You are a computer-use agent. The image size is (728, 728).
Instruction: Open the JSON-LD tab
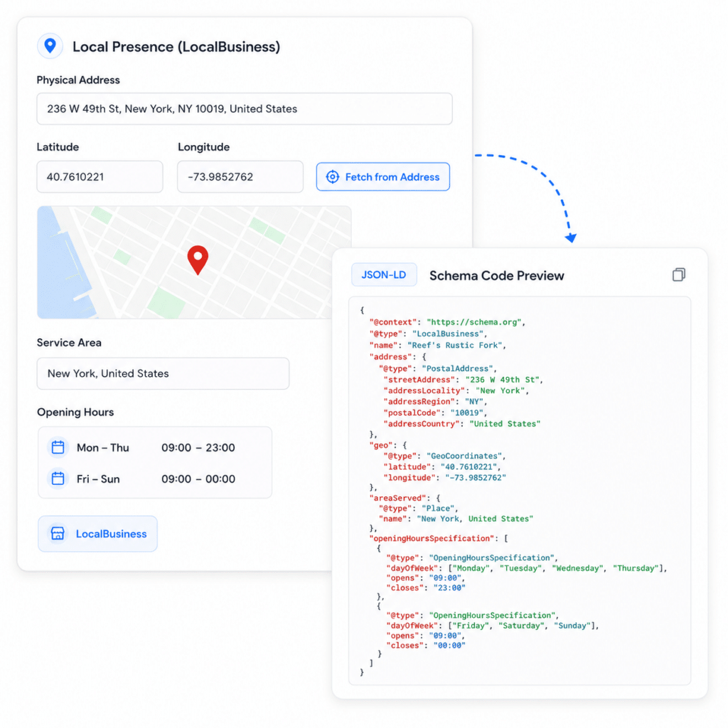pyautogui.click(x=384, y=274)
